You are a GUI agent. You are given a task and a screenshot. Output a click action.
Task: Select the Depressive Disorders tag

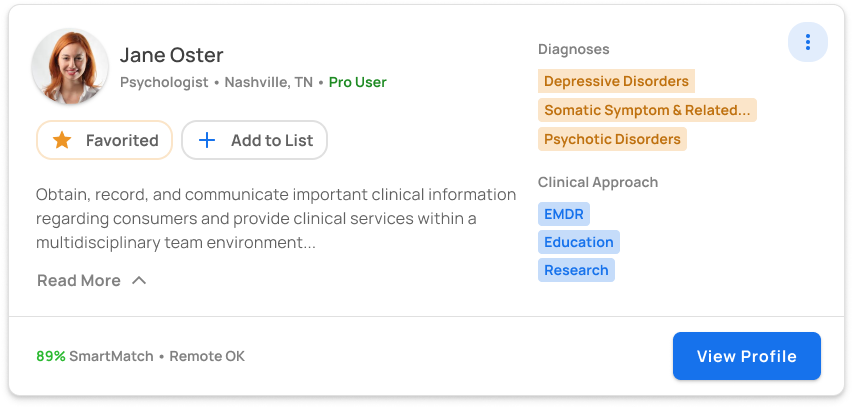616,81
